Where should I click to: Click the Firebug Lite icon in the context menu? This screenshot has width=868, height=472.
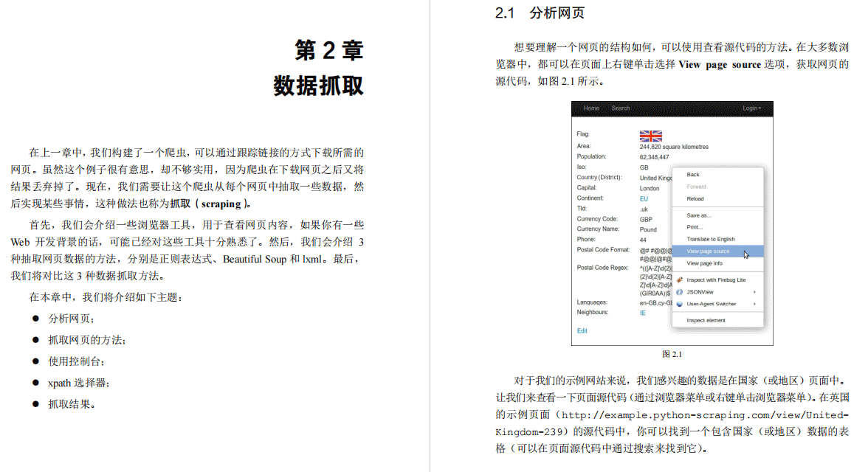(x=680, y=280)
